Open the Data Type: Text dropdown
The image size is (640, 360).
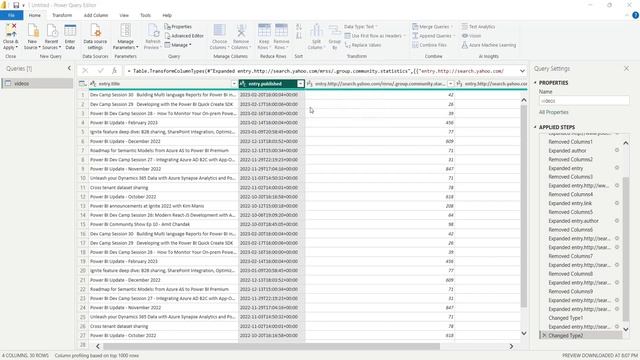coord(361,27)
